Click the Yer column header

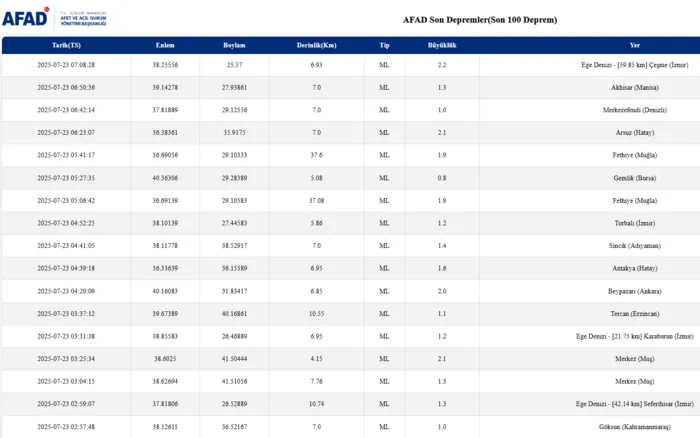(x=635, y=45)
